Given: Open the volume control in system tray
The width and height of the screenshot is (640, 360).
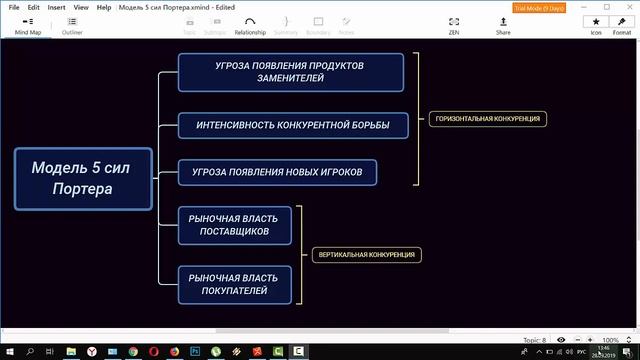Looking at the screenshot, I should coord(569,351).
